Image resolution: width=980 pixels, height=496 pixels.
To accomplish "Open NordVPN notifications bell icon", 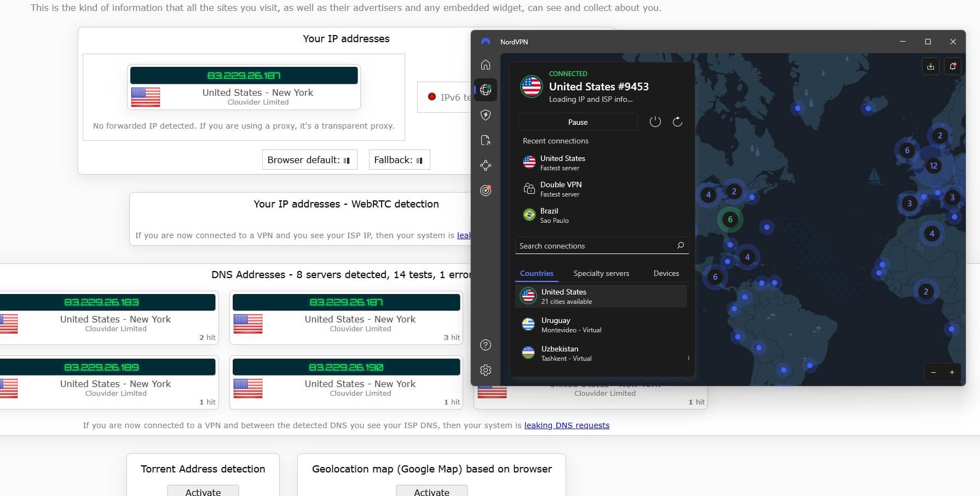I will [953, 66].
